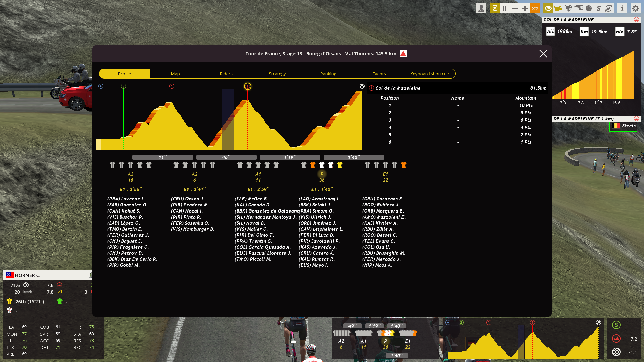The width and height of the screenshot is (644, 362).
Task: Select group A1 with 11 riders in the dialog
Action: click(258, 177)
